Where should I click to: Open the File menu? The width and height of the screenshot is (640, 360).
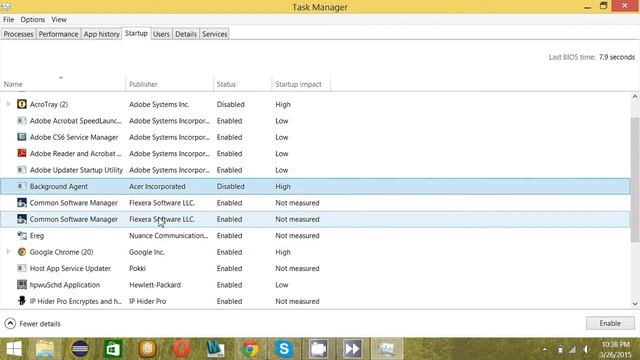(x=9, y=20)
